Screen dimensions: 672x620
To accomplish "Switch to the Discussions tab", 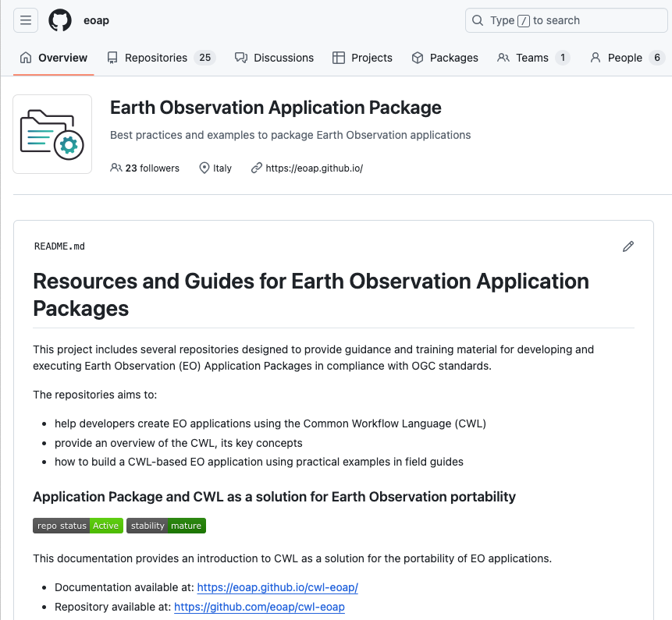I will pyautogui.click(x=274, y=58).
